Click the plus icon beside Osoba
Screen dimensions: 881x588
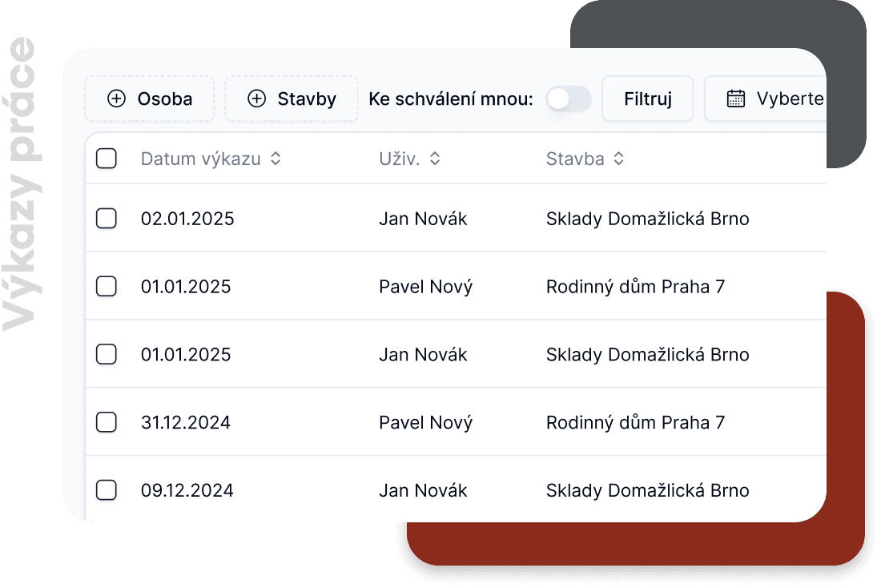pyautogui.click(x=117, y=99)
